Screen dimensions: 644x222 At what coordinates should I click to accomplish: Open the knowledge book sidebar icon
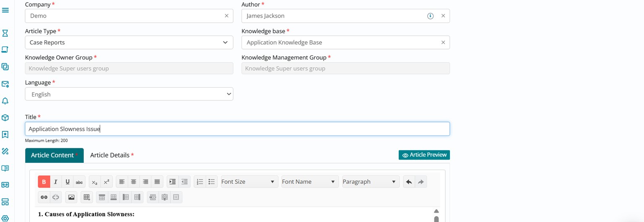5,168
